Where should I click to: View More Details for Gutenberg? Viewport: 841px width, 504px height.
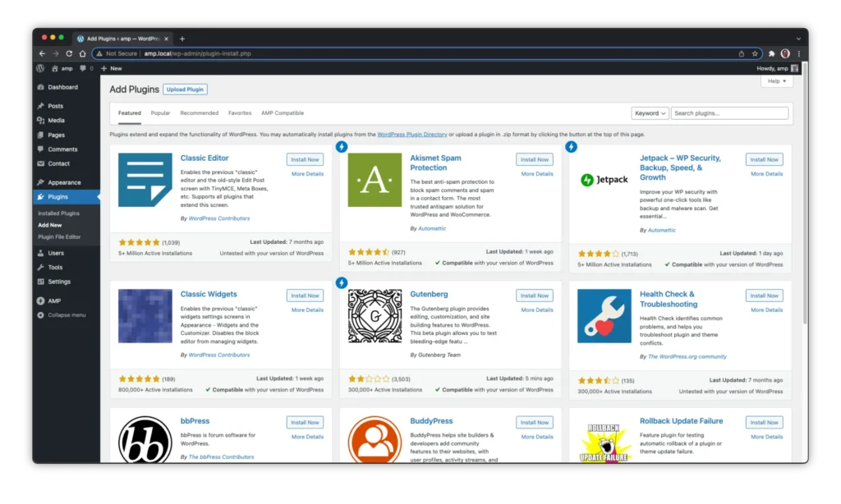pos(537,310)
